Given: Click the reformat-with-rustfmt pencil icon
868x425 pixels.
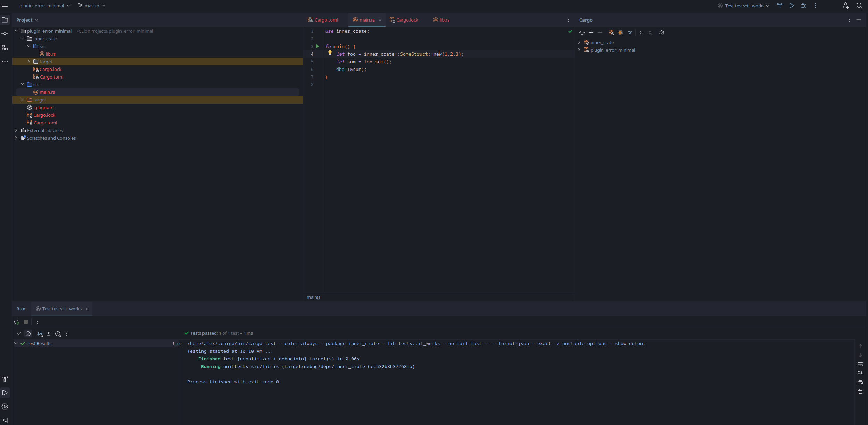Looking at the screenshot, I should pyautogui.click(x=630, y=33).
